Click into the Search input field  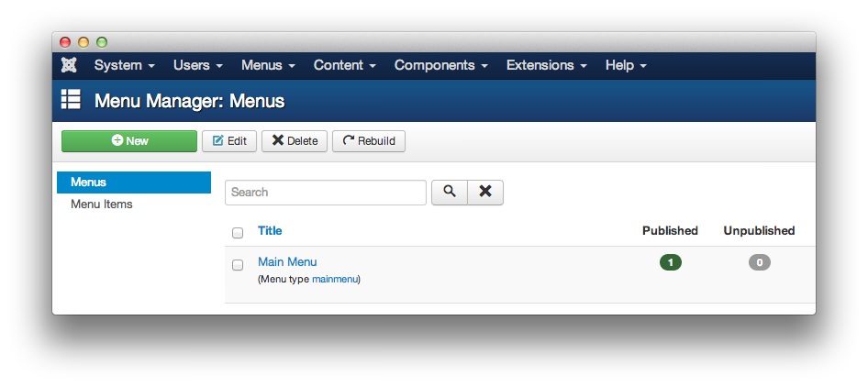(x=326, y=193)
